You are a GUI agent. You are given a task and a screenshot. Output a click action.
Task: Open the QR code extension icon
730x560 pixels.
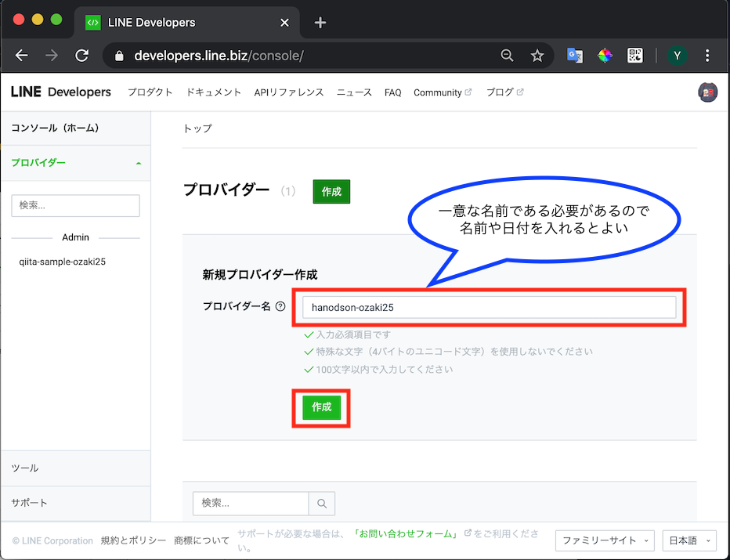[x=635, y=56]
